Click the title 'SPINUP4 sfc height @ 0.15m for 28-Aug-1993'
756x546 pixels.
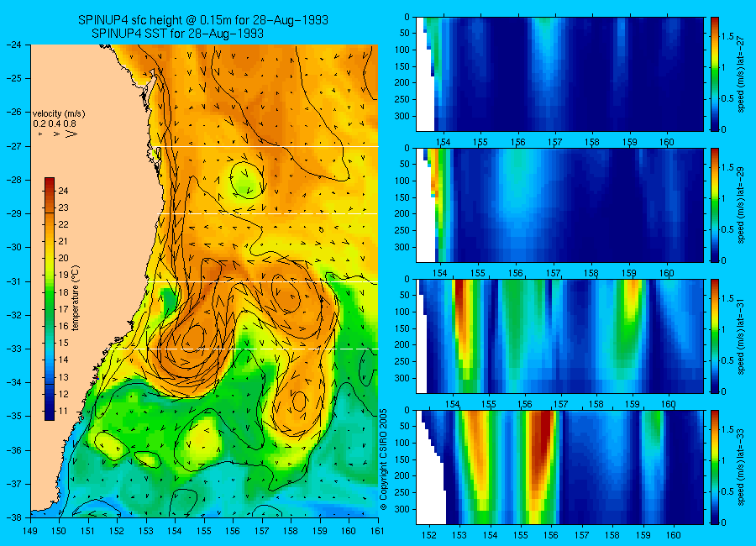[203, 20]
